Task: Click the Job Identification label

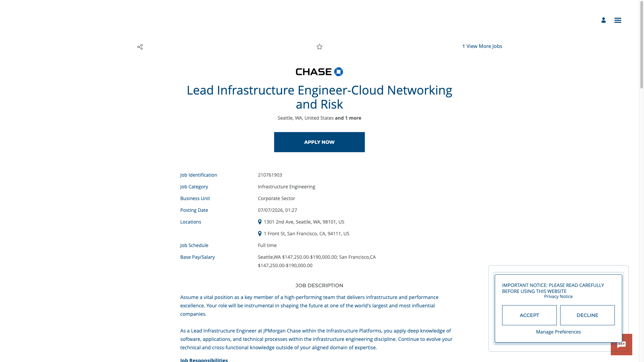Action: (199, 175)
